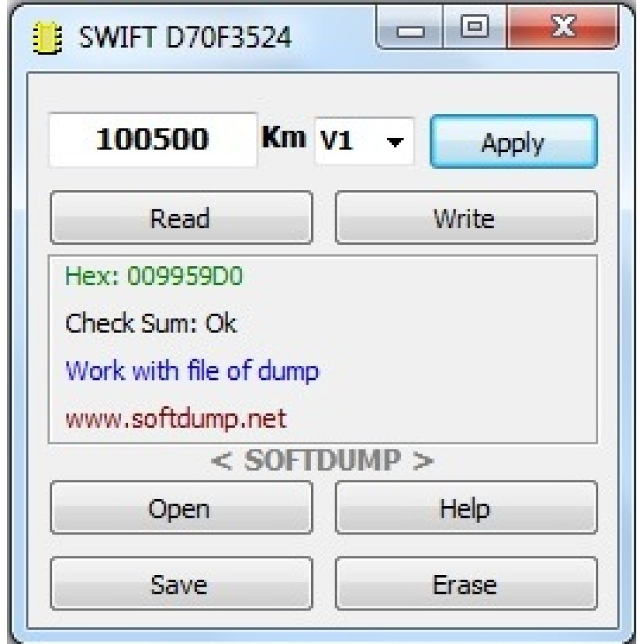Viewport: 644px width, 644px height.
Task: Click the Km unit label
Action: pyautogui.click(x=284, y=137)
